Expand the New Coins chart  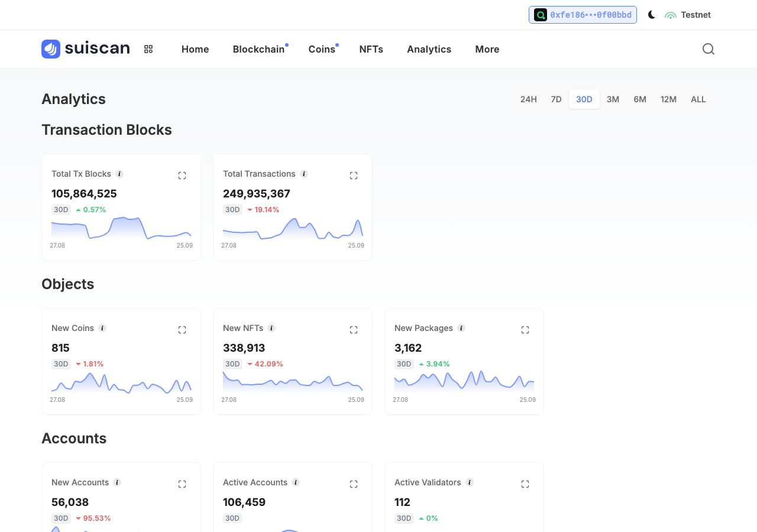[x=182, y=330]
